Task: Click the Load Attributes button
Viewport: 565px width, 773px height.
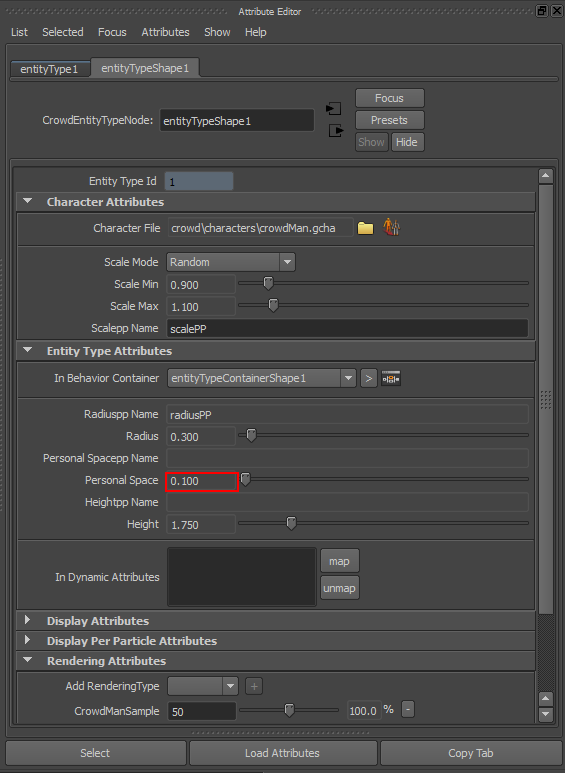Action: pos(282,753)
